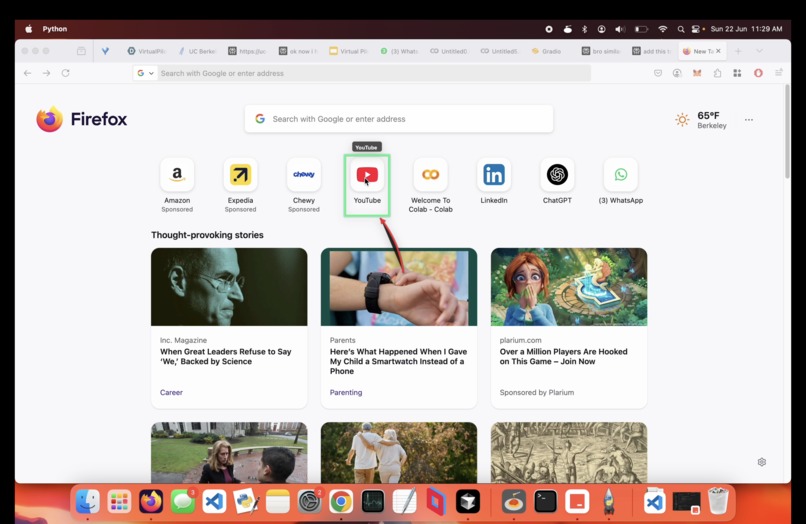Image resolution: width=806 pixels, height=524 pixels.
Task: Switch to the UC Berkeley tab
Action: [x=197, y=51]
